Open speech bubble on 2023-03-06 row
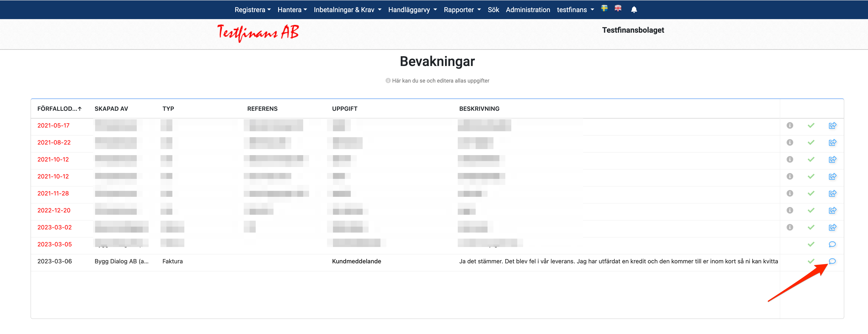 [x=832, y=261]
